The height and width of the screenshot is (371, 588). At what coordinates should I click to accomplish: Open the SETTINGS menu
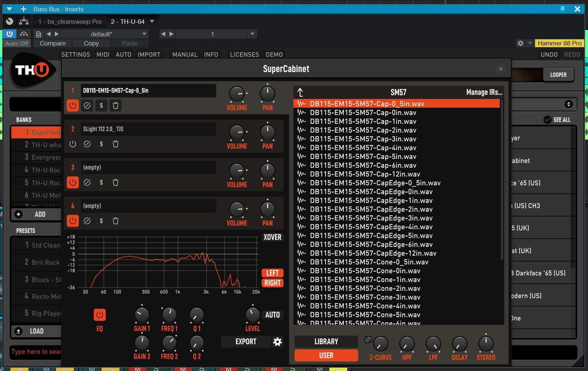(76, 55)
